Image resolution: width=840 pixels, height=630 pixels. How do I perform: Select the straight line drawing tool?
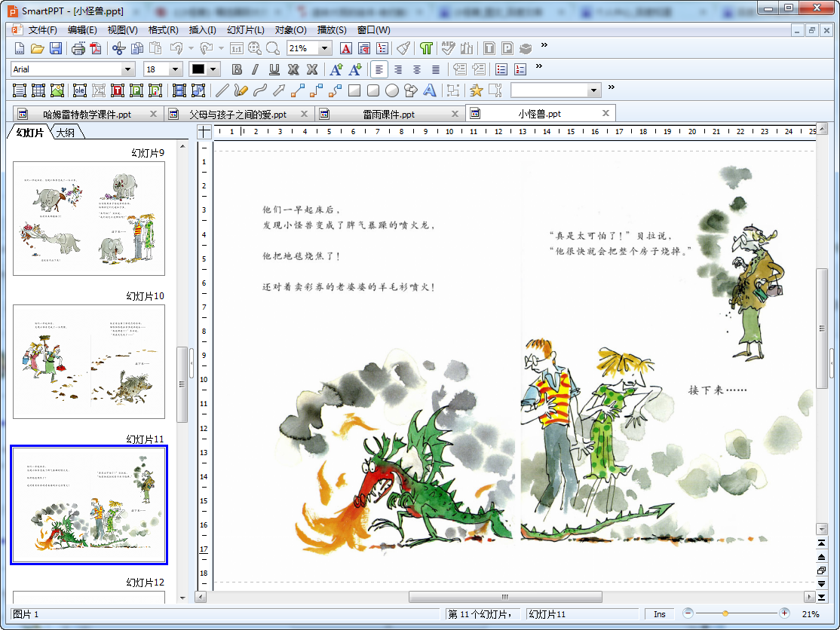[222, 90]
